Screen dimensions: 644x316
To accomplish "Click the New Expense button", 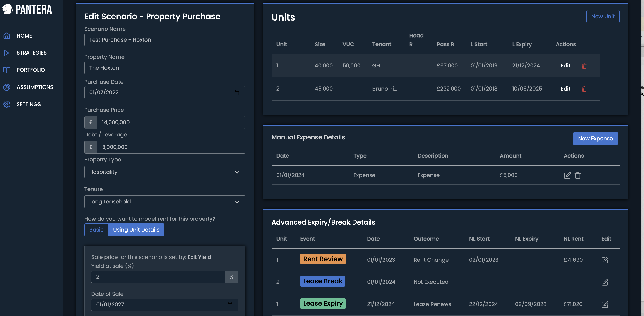I will [595, 139].
